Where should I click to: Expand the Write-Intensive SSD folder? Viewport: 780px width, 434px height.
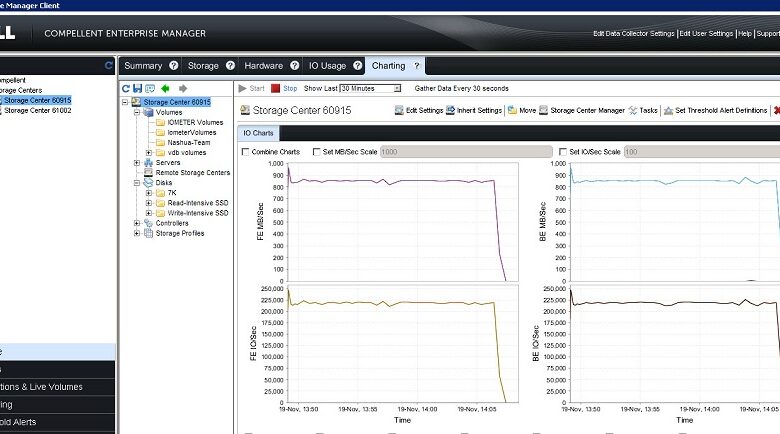(x=149, y=213)
